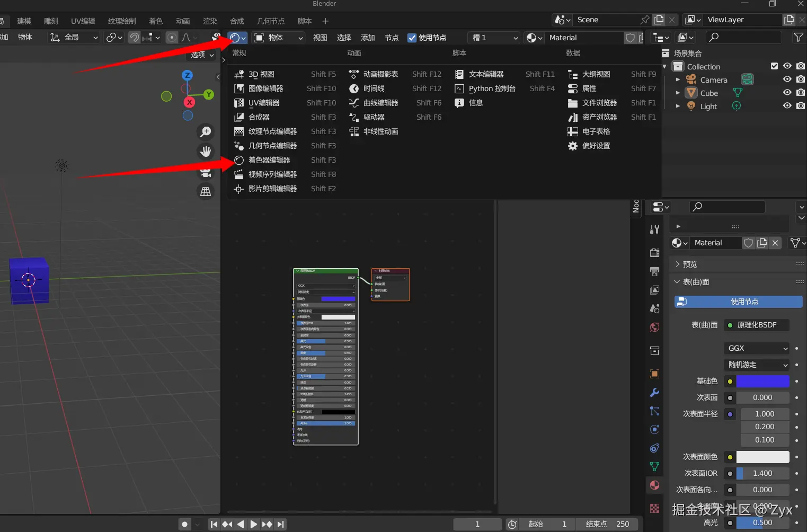
Task: Open the 几何节点 workspace tab
Action: click(x=271, y=21)
